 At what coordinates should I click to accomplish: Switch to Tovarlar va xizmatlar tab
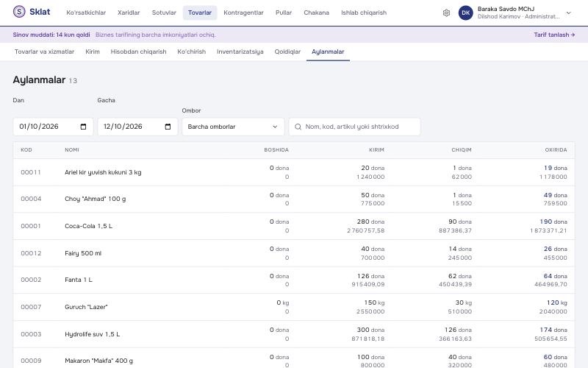(44, 52)
